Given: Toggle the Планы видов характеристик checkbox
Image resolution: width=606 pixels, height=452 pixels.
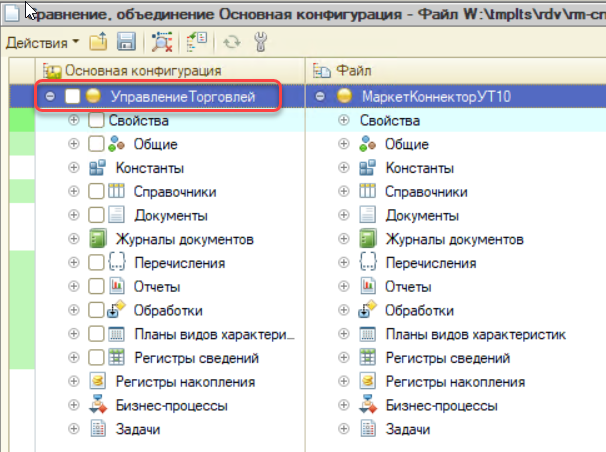Looking at the screenshot, I should (96, 334).
